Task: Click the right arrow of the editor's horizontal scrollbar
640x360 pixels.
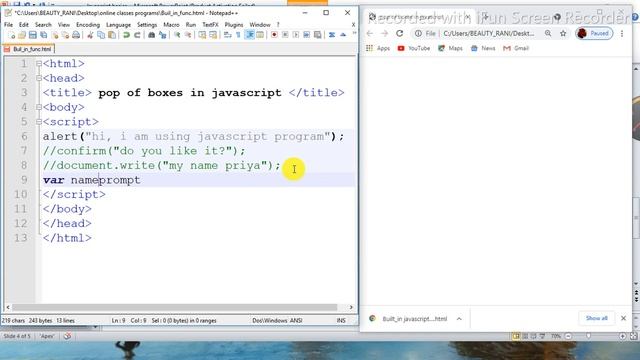Action: coord(351,307)
